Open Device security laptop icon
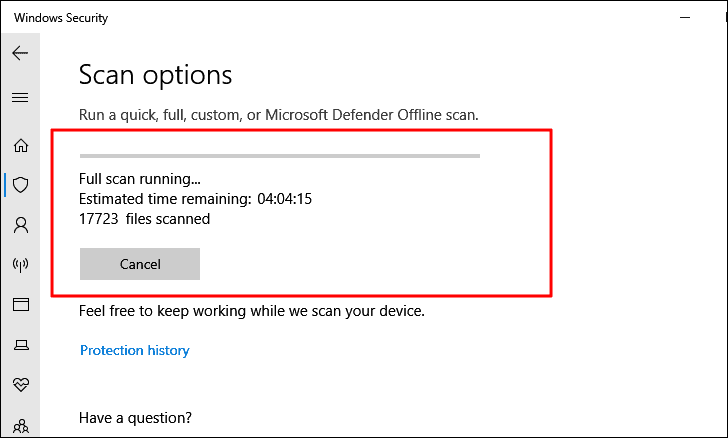 pos(20,345)
